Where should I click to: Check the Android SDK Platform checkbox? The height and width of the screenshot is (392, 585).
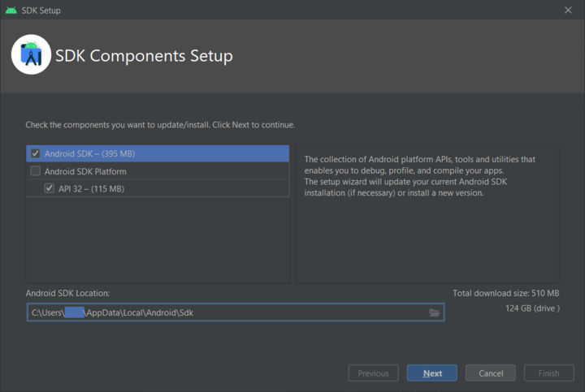(36, 171)
